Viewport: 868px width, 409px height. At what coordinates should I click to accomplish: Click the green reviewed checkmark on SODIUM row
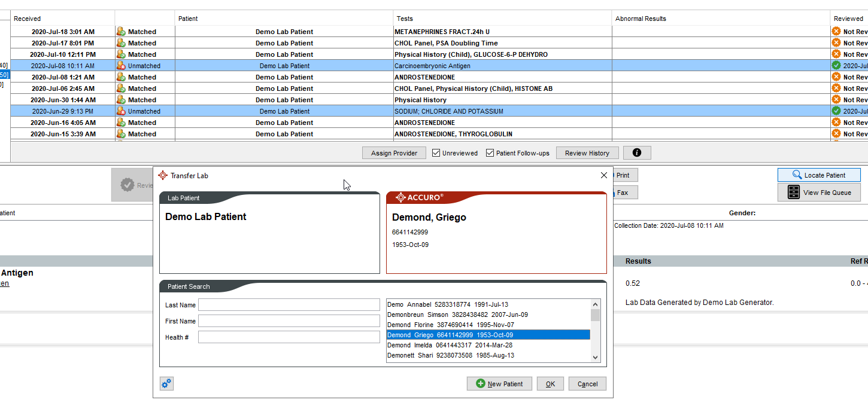click(836, 111)
